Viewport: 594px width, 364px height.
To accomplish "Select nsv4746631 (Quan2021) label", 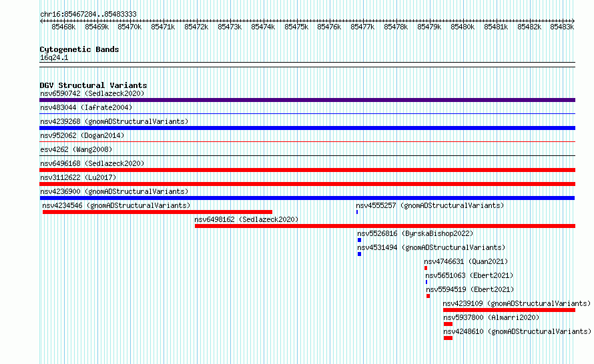I will 466,261.
